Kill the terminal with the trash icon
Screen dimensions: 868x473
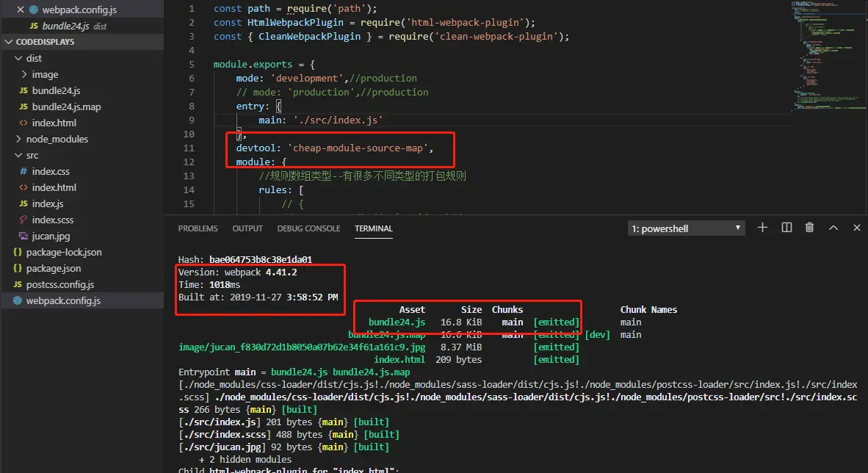(x=809, y=228)
